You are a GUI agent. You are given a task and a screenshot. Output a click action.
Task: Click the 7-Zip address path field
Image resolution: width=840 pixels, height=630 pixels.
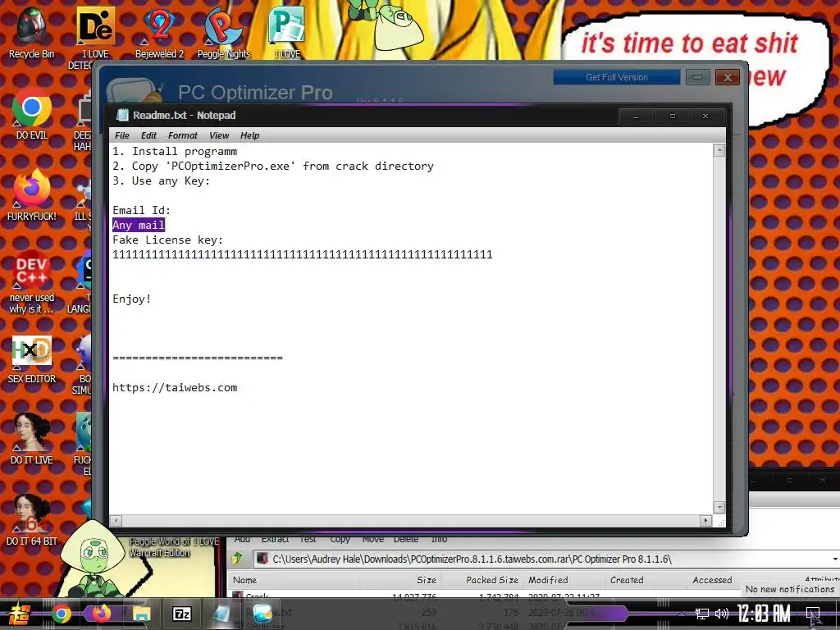coord(541,559)
